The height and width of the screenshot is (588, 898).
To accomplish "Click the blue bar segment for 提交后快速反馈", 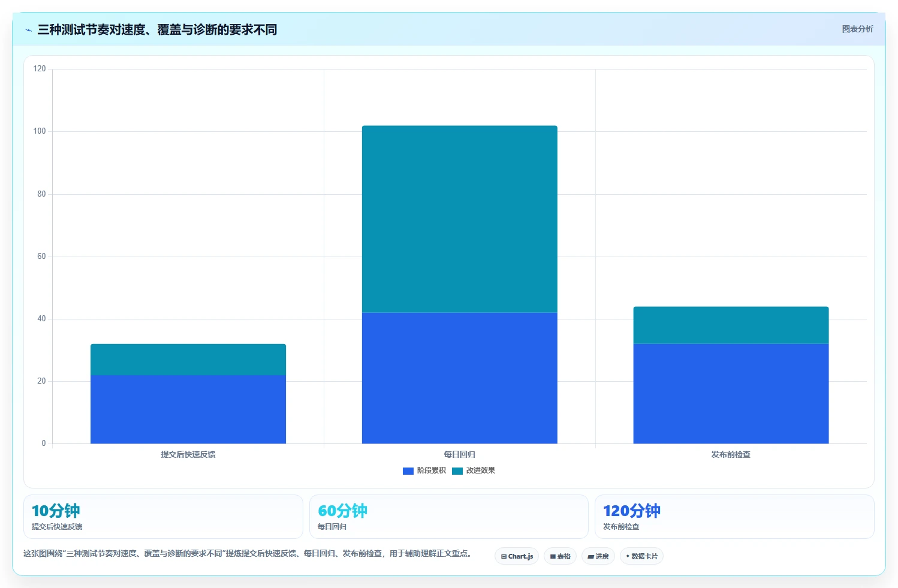I will click(x=188, y=409).
